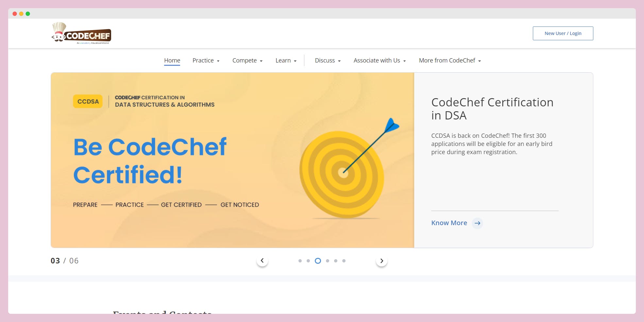Click the green maximize window dot
Image resolution: width=644 pixels, height=322 pixels.
tap(28, 14)
